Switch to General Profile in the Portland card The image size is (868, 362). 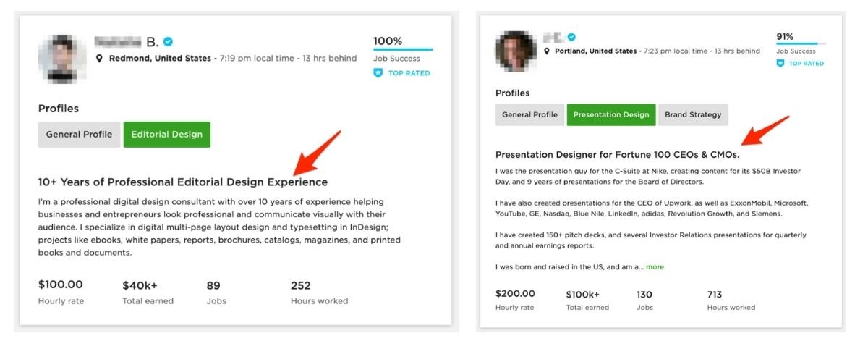click(x=529, y=115)
